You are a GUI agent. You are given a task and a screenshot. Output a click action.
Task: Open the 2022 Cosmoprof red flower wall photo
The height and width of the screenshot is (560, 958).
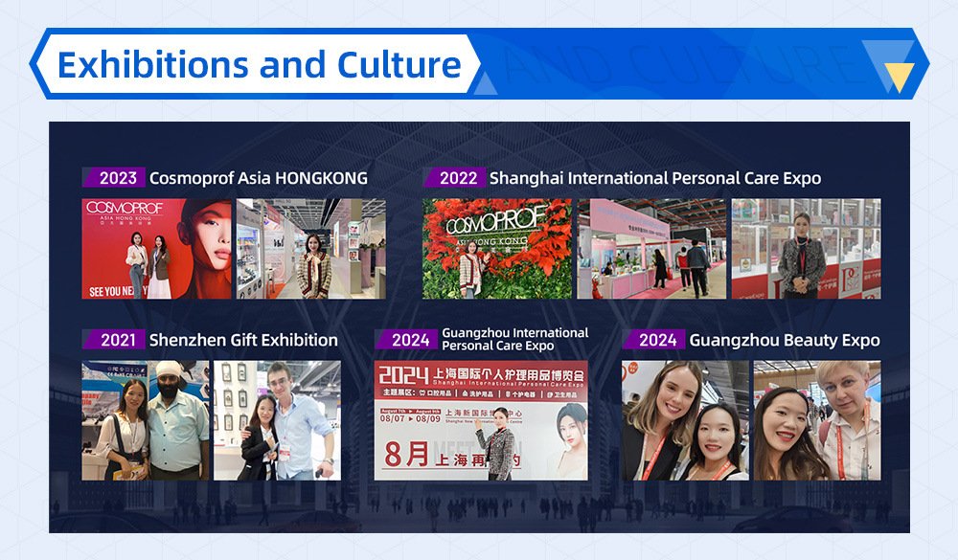497,249
